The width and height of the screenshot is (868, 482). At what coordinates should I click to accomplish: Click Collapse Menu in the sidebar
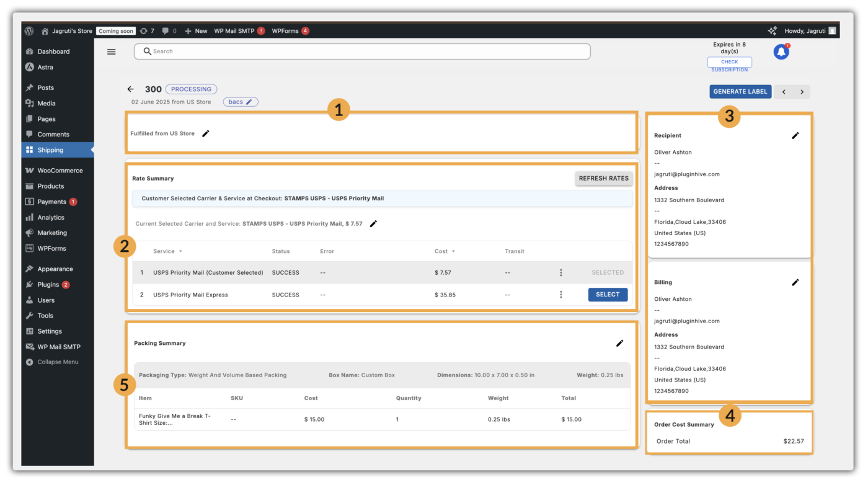coord(58,362)
